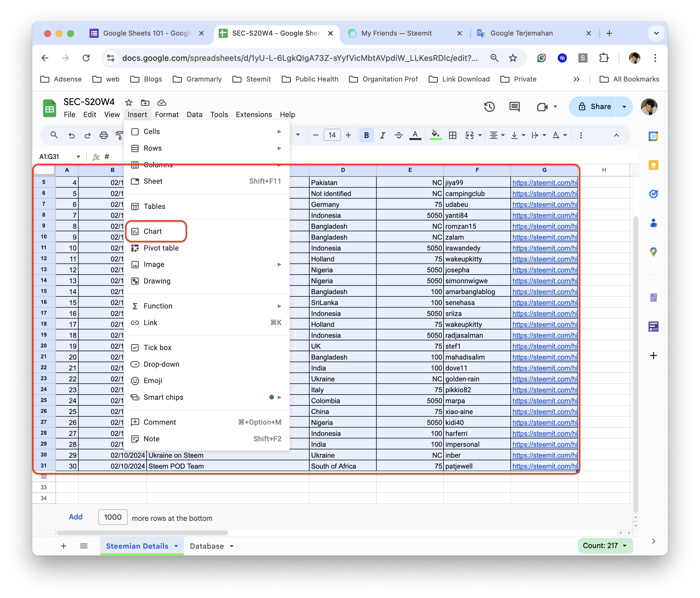Click the borders toolbar icon
The image size is (700, 598).
pyautogui.click(x=452, y=135)
